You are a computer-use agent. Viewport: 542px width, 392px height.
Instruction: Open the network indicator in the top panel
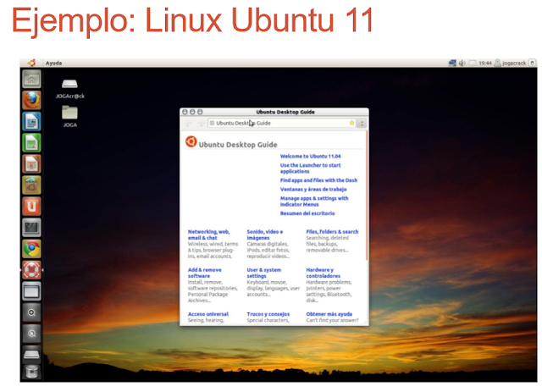452,63
